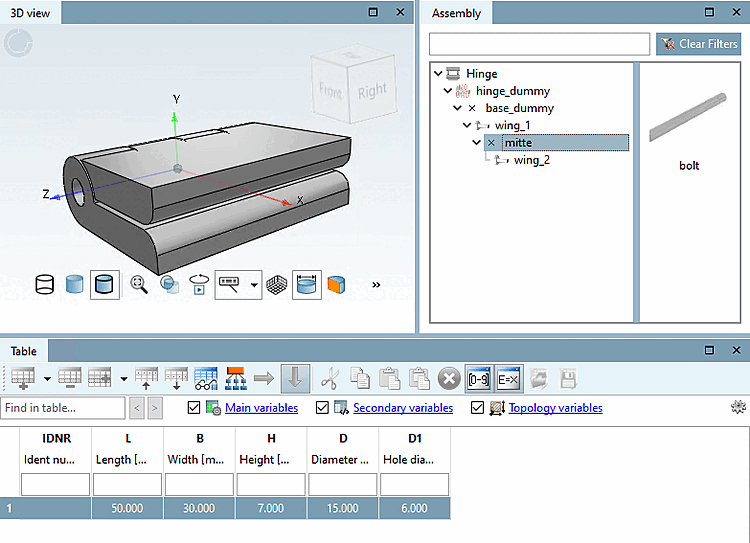The height and width of the screenshot is (543, 750).
Task: Collapse the wing_1 tree node
Action: pyautogui.click(x=467, y=126)
